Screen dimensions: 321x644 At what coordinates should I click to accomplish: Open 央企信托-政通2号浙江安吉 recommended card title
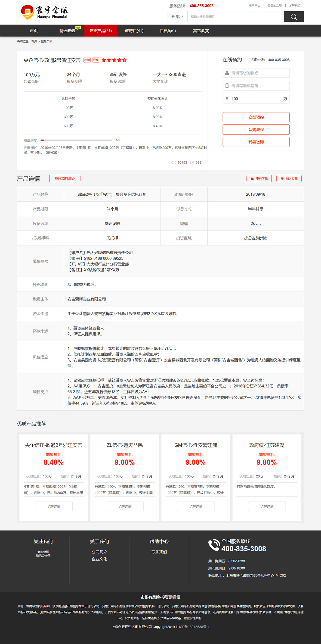pos(54,445)
